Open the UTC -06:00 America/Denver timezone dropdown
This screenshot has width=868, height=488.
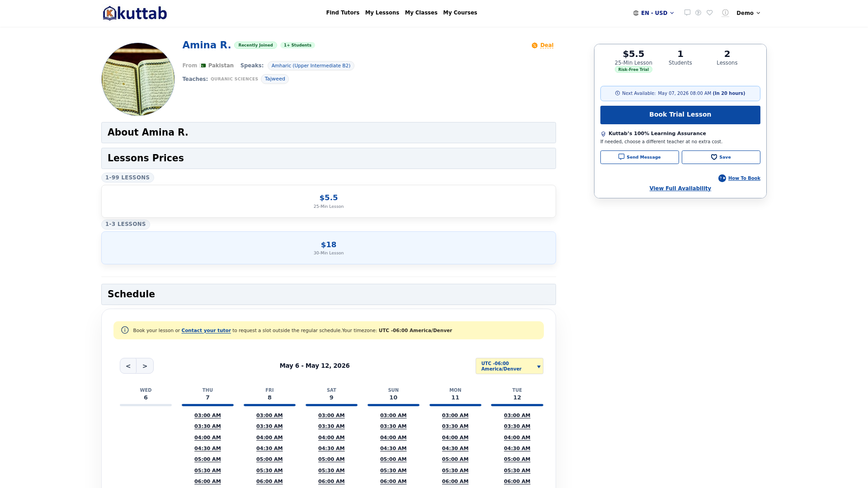pos(509,366)
